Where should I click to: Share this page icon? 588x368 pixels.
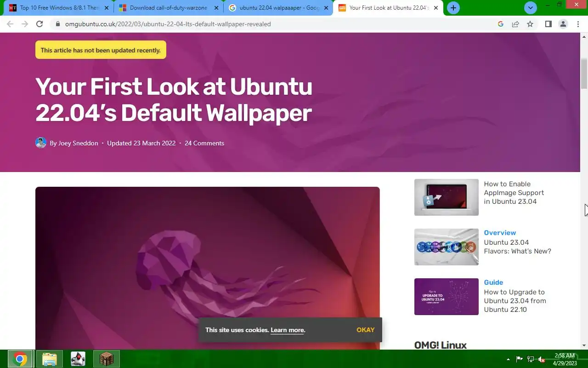pos(515,24)
